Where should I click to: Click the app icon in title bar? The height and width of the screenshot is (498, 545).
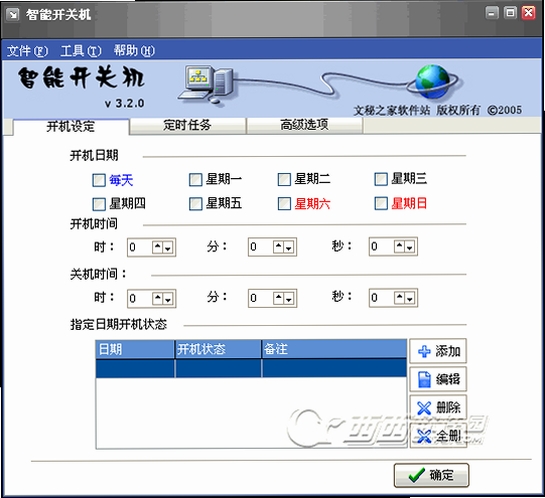[x=13, y=14]
